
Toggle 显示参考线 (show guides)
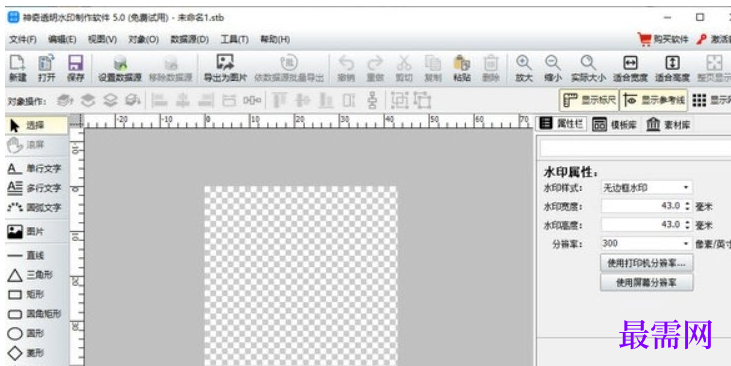[x=654, y=100]
